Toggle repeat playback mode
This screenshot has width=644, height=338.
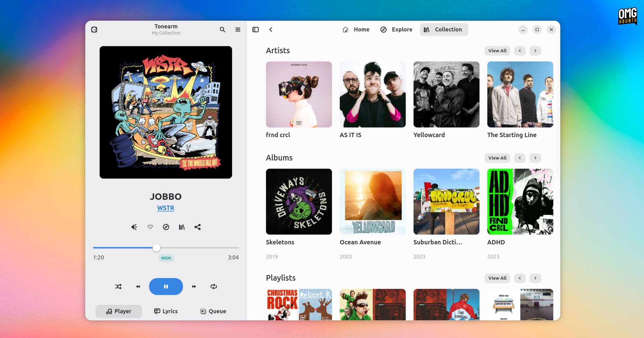click(214, 286)
